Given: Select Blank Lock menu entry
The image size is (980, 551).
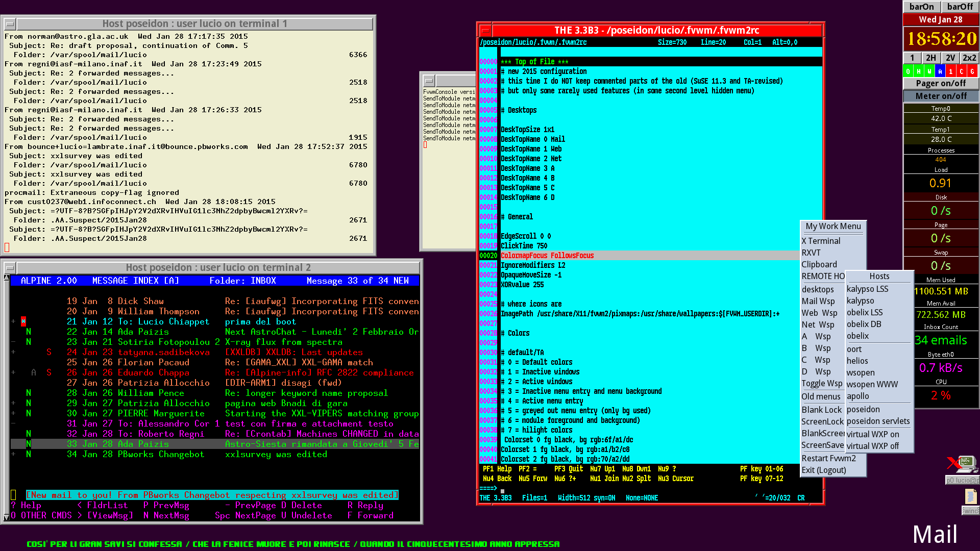Looking at the screenshot, I should click(x=823, y=410).
